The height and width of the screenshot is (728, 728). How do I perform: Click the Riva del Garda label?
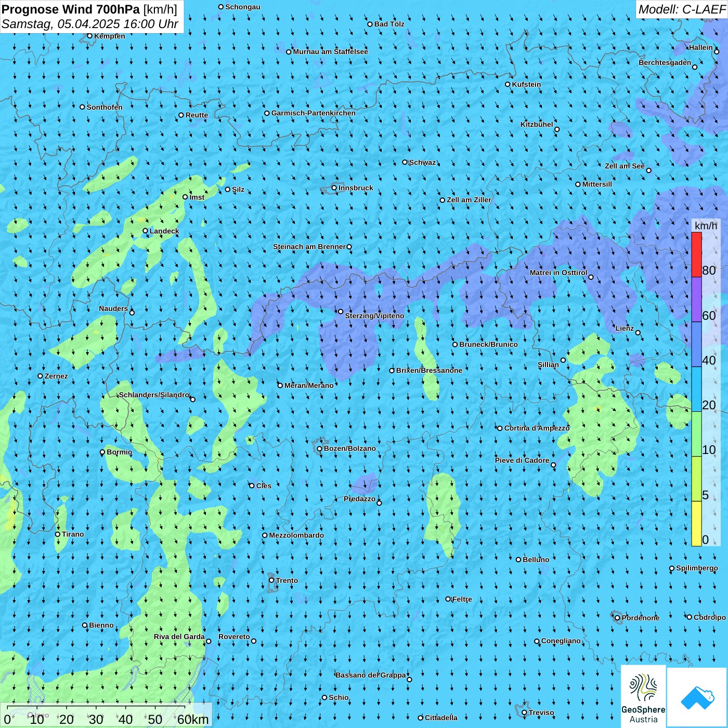click(x=179, y=636)
